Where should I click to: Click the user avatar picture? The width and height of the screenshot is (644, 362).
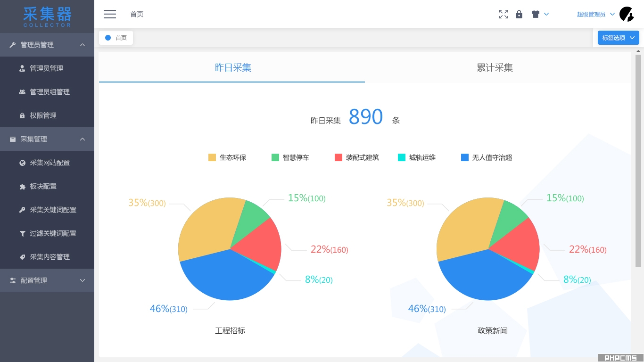[x=627, y=14]
